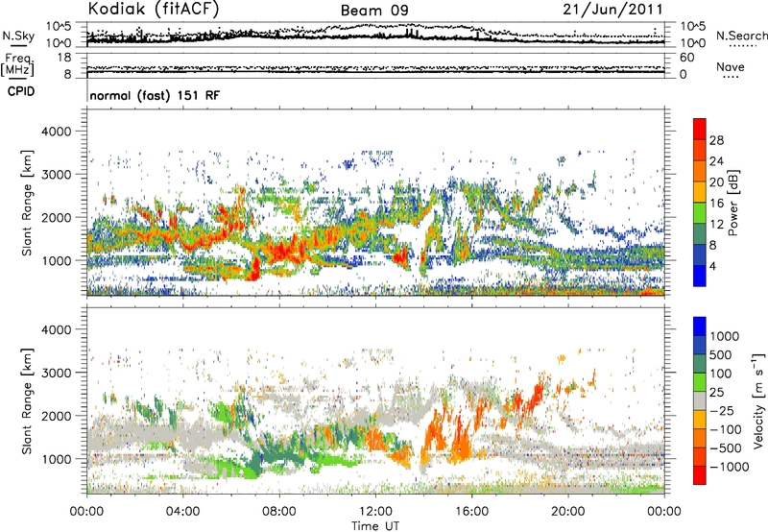768x532 pixels.
Task: Click the solid line sample under N.Sky
Action: tap(18, 46)
